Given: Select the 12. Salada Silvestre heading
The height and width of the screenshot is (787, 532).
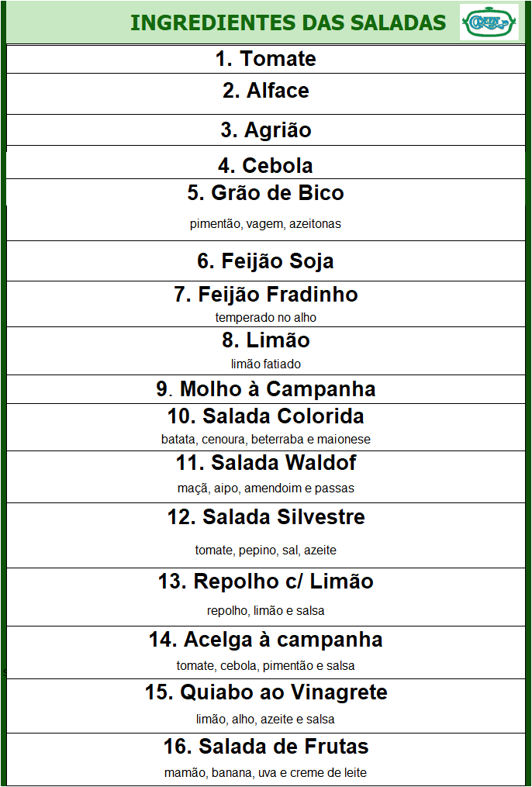Looking at the screenshot, I should (x=266, y=517).
